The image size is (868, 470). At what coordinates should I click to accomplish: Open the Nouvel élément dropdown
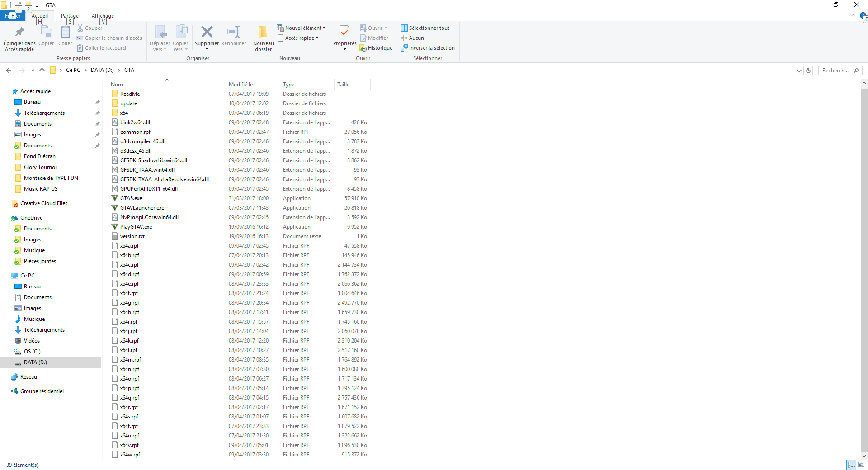pyautogui.click(x=301, y=28)
